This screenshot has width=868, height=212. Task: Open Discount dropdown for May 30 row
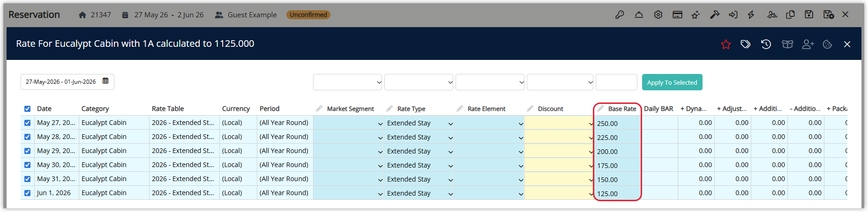point(560,165)
